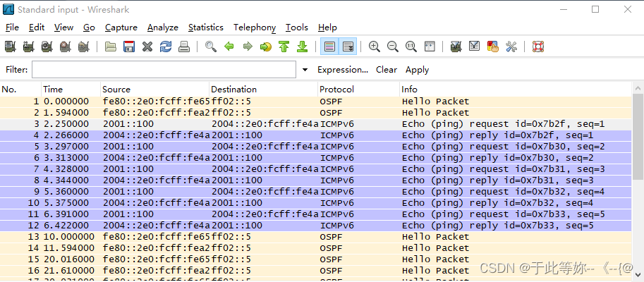The width and height of the screenshot is (644, 282).
Task: Open the Capture menu
Action: 121,27
